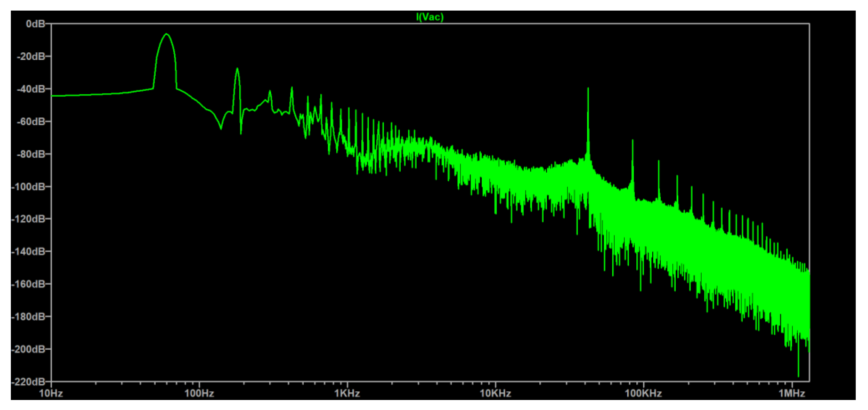Click the -200dB axis label
Screen dimensions: 868x410
[x=29, y=349]
